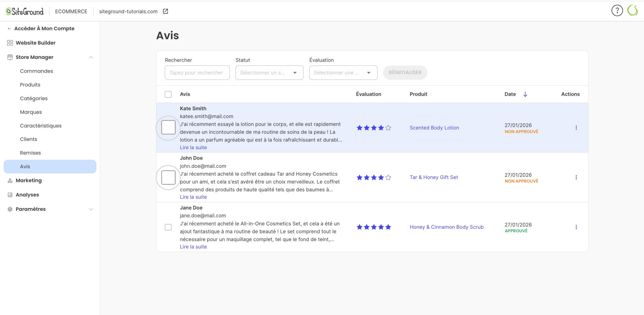Go to Catégories in the sidebar
This screenshot has height=315, width=644.
[x=34, y=98]
